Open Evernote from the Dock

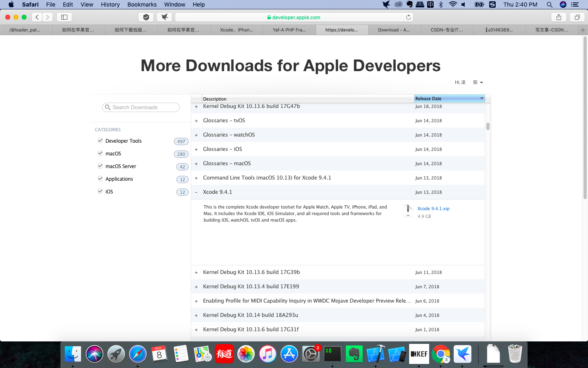(x=354, y=354)
